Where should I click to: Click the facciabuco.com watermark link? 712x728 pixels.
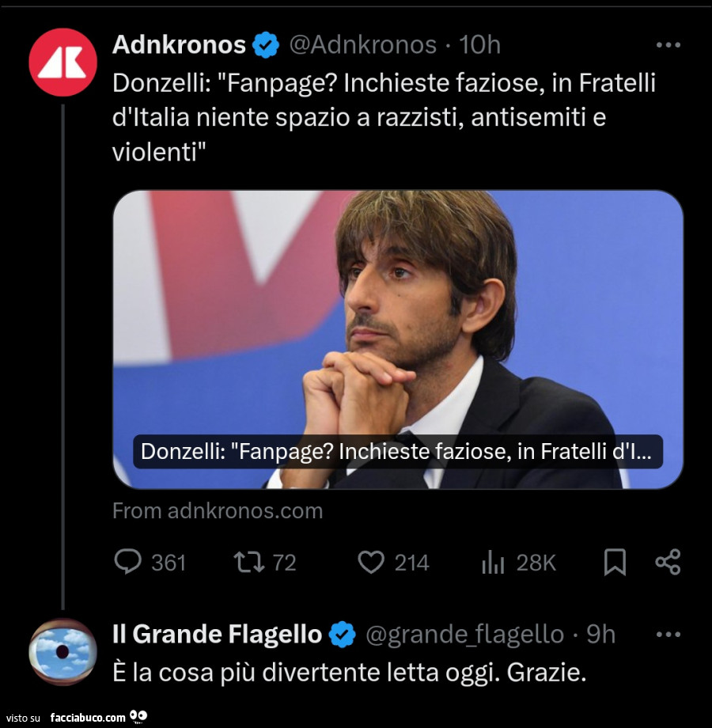pos(87,715)
